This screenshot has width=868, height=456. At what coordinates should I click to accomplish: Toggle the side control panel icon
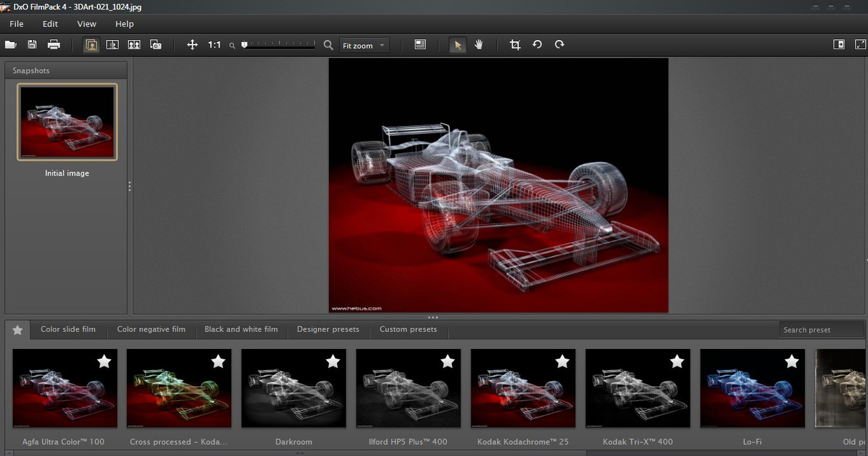839,45
